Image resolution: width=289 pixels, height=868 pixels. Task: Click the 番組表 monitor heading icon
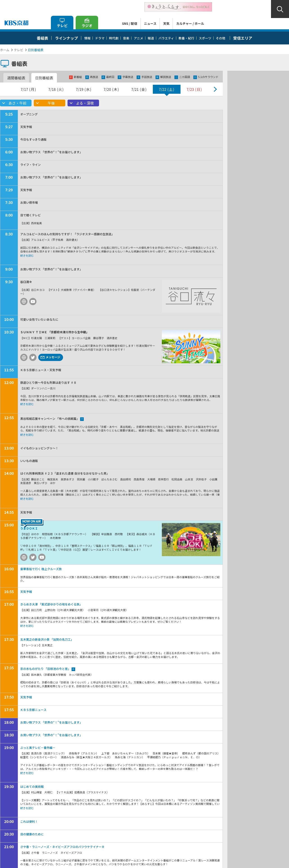point(5,63)
